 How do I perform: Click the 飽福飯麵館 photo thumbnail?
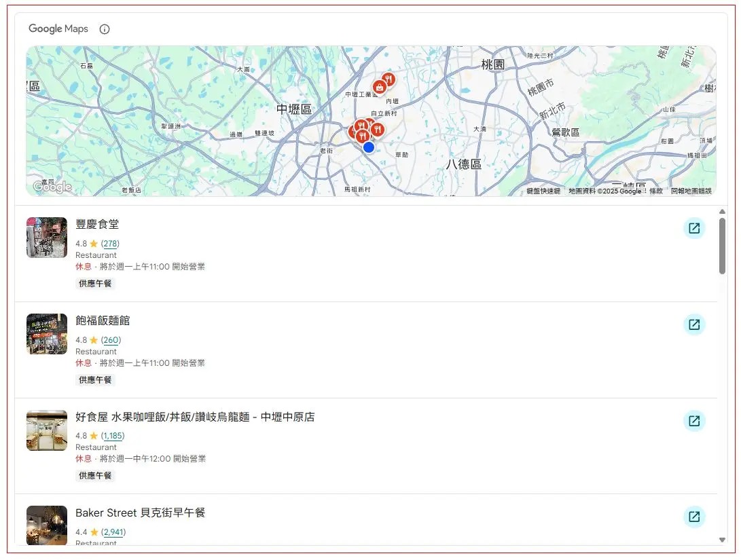click(x=47, y=334)
